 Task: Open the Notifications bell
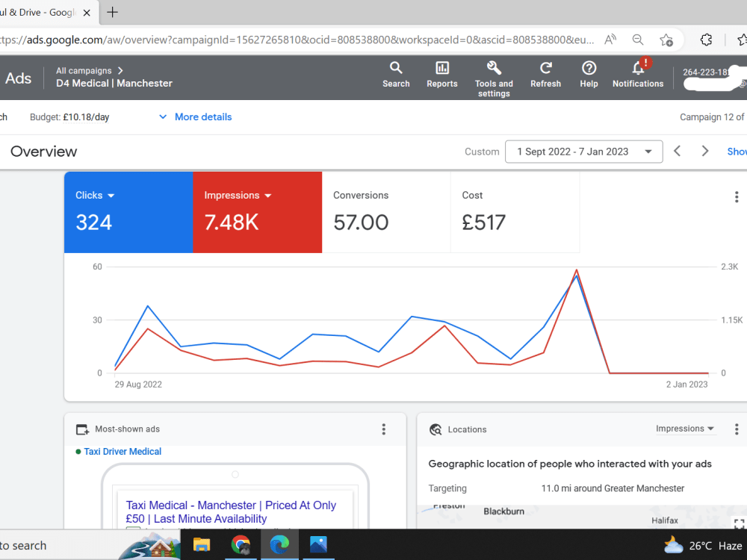pos(638,75)
